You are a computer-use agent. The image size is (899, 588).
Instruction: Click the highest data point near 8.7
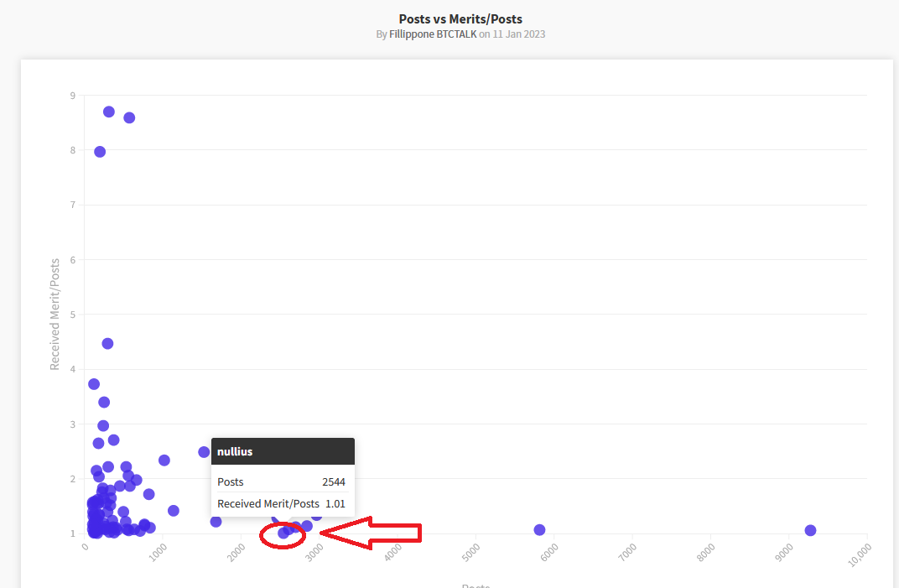pos(109,112)
